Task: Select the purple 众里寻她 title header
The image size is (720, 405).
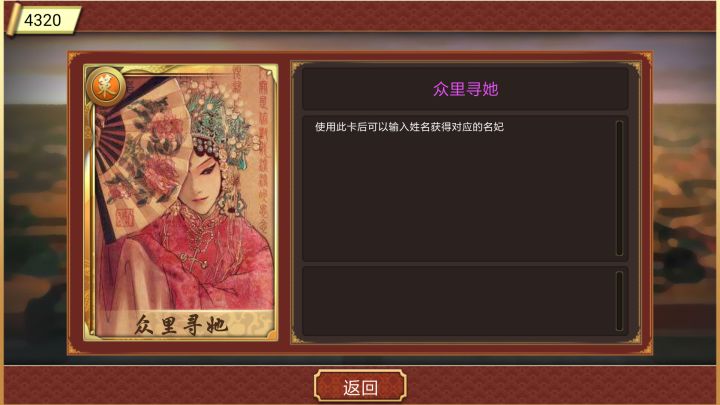Action: click(466, 89)
